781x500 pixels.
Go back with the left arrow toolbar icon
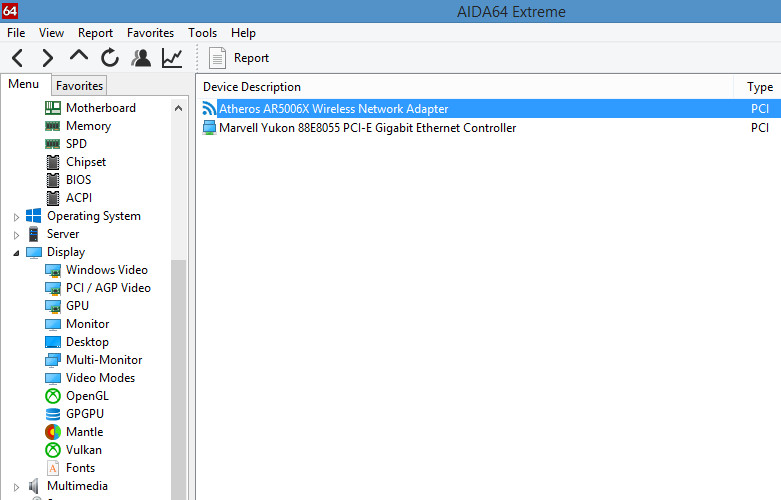17,58
